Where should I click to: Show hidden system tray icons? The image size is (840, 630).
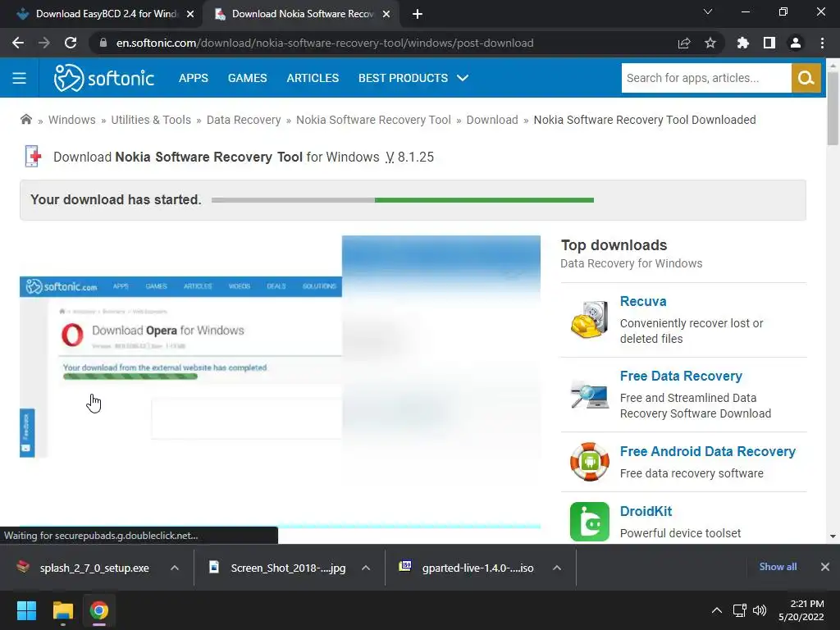pos(716,610)
